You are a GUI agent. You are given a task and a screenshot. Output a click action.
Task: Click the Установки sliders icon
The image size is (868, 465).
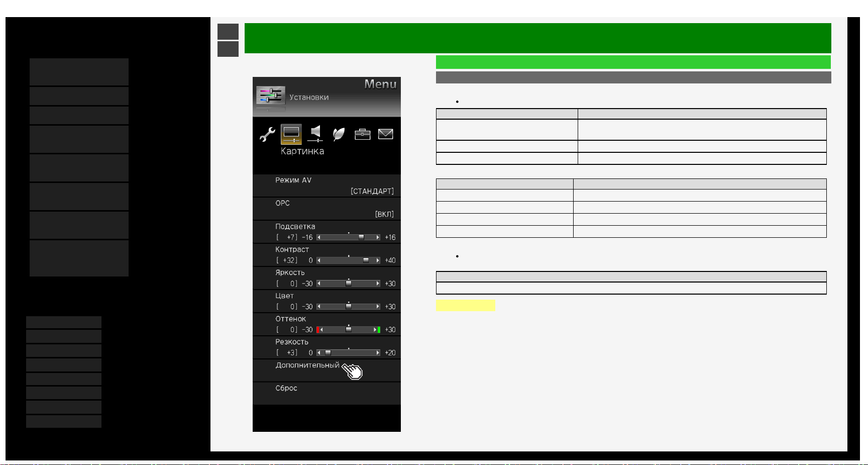tap(271, 95)
